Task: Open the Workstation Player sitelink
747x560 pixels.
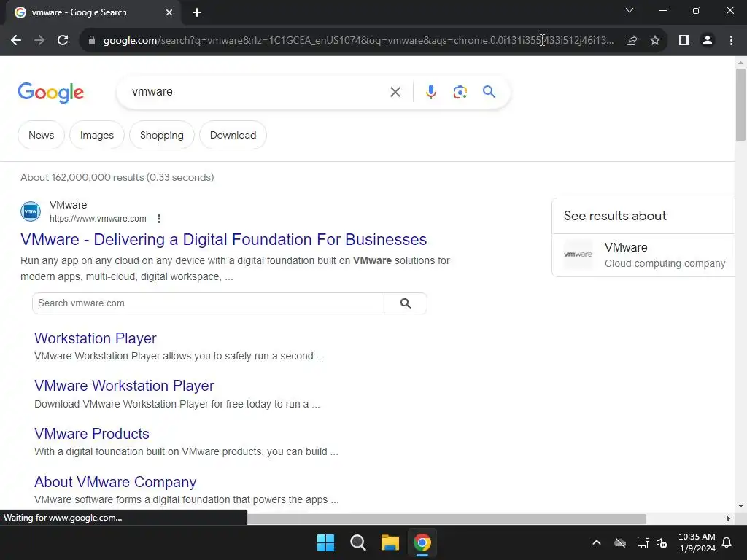Action: coord(96,338)
